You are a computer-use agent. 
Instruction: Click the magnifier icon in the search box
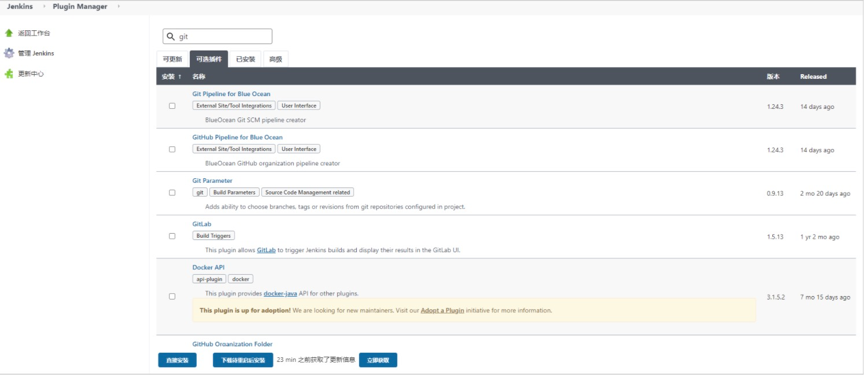coord(171,36)
